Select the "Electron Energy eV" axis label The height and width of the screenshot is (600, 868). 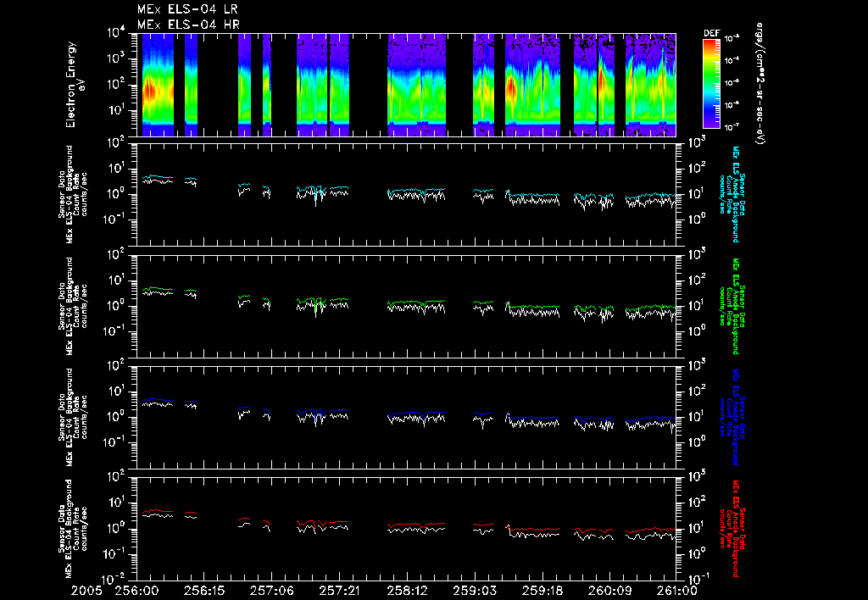click(x=75, y=85)
